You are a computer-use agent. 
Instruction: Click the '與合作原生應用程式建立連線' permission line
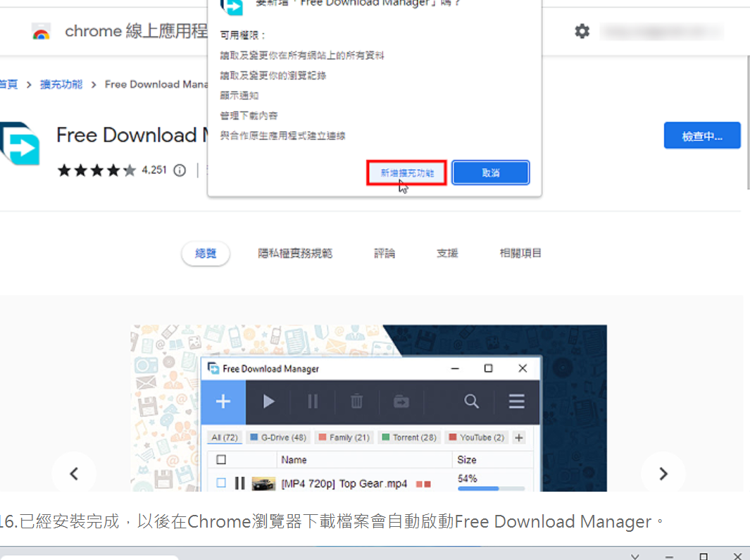point(282,136)
